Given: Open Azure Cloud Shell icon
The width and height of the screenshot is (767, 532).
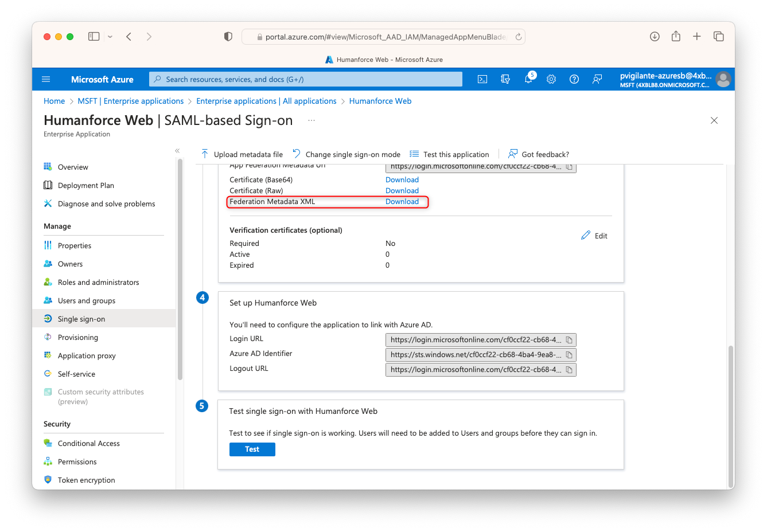Looking at the screenshot, I should [482, 79].
